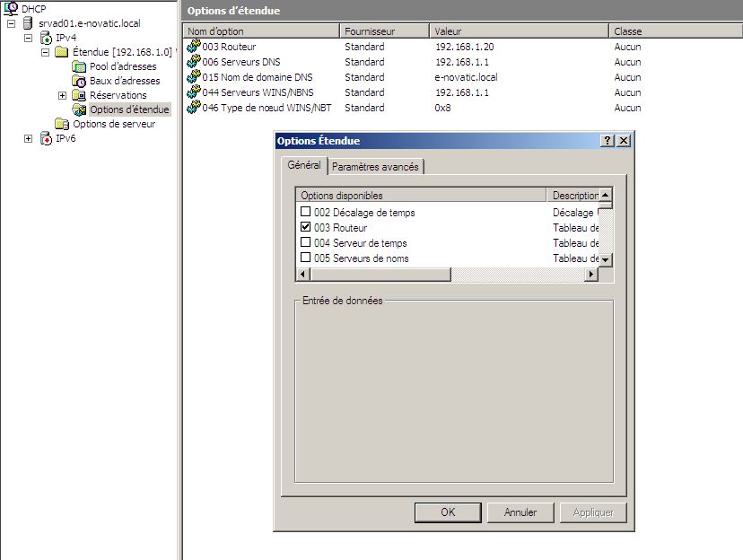743x560 pixels.
Task: Click the horizontal scroll right arrow
Action: tap(590, 274)
